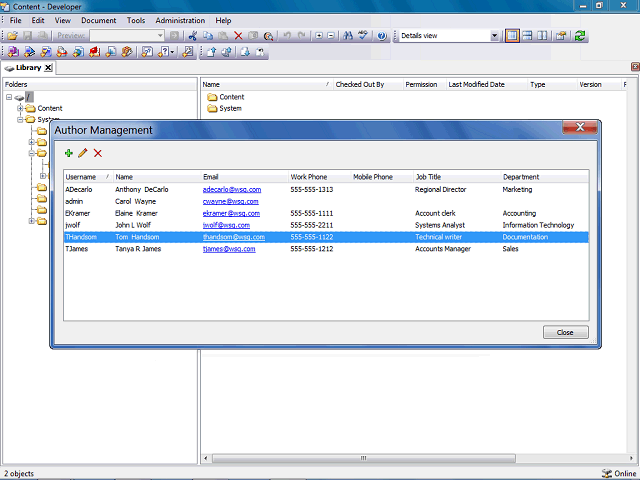Image resolution: width=640 pixels, height=480 pixels.
Task: Switch to single-pane layout view button
Action: 512,36
